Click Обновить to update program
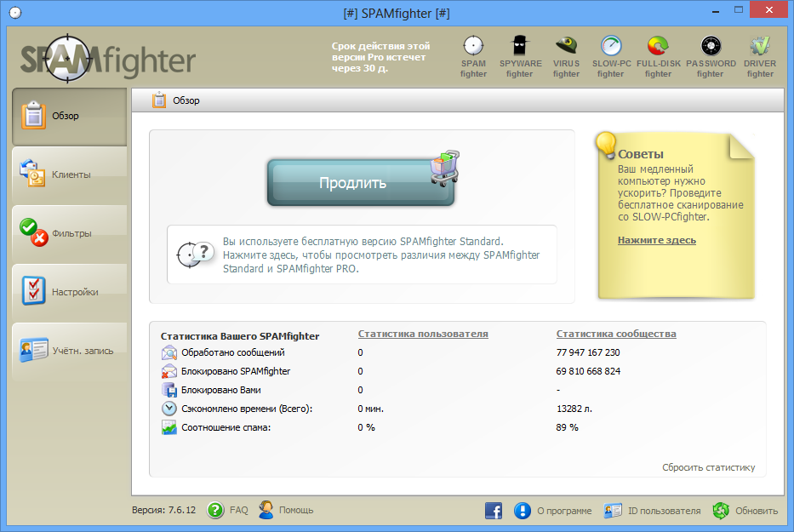794x532 pixels. coord(757,511)
